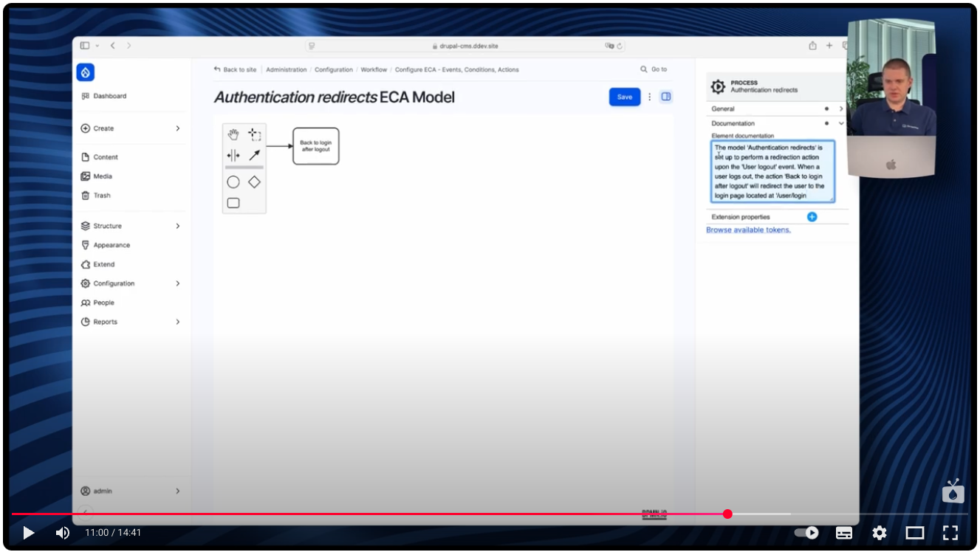980x552 pixels.
Task: Expand the Structure sidebar menu
Action: point(131,225)
